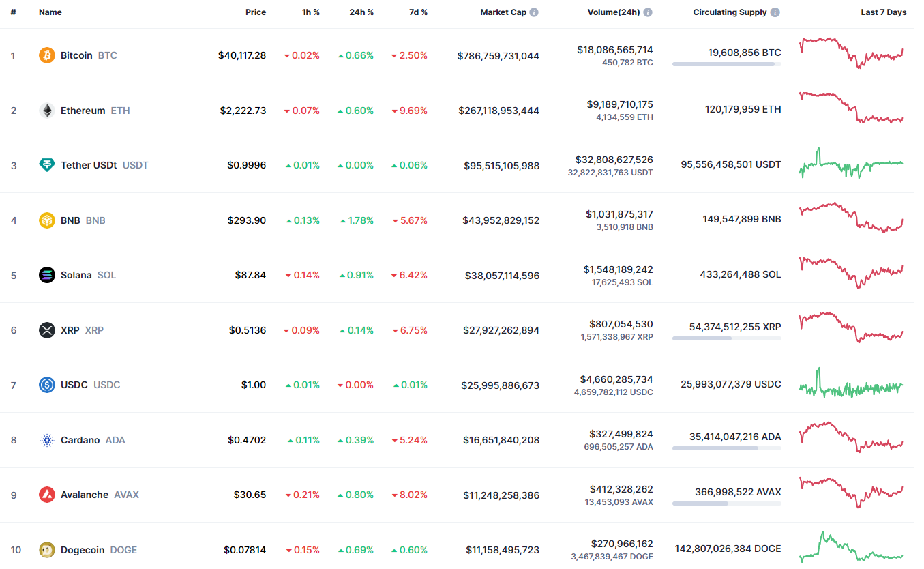Click Ethereum's 24h volume amount link

[x=619, y=104]
